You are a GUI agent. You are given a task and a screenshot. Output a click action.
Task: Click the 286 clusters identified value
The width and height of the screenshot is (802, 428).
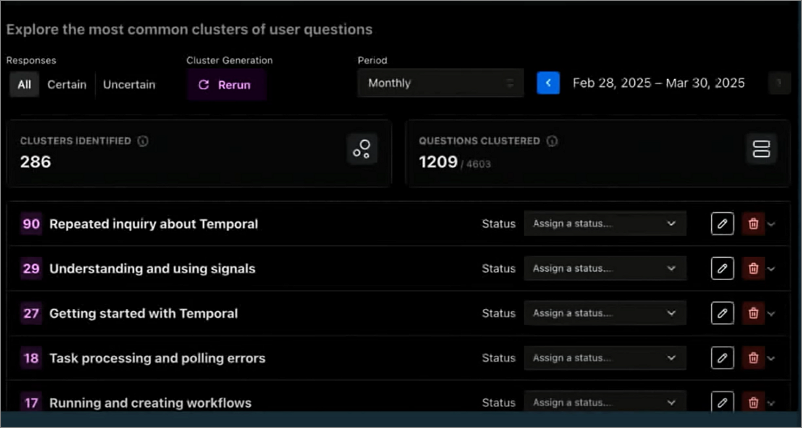tap(36, 162)
